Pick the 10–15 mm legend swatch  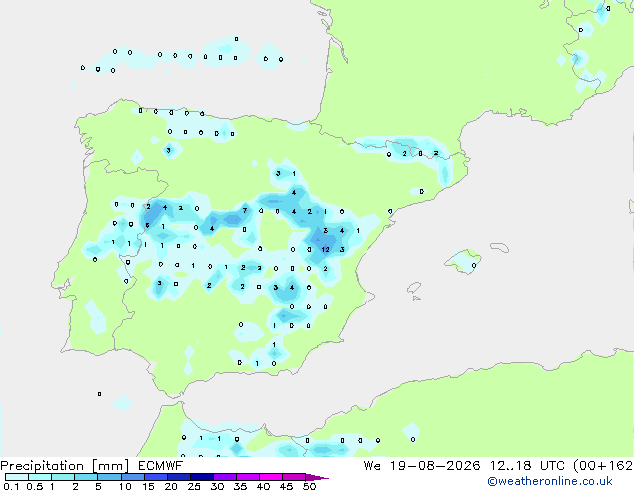click(x=132, y=477)
